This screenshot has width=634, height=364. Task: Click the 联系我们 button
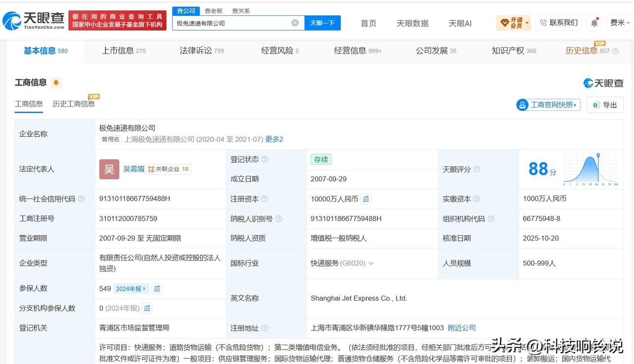pyautogui.click(x=559, y=23)
